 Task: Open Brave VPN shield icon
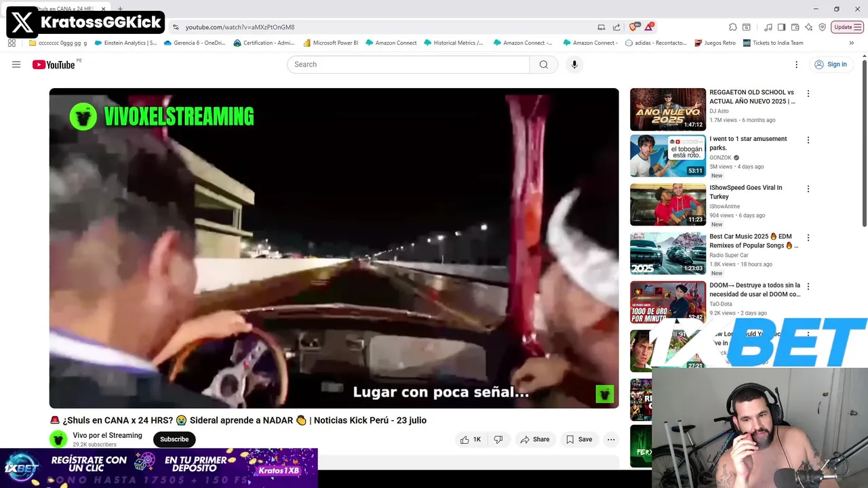[822, 27]
